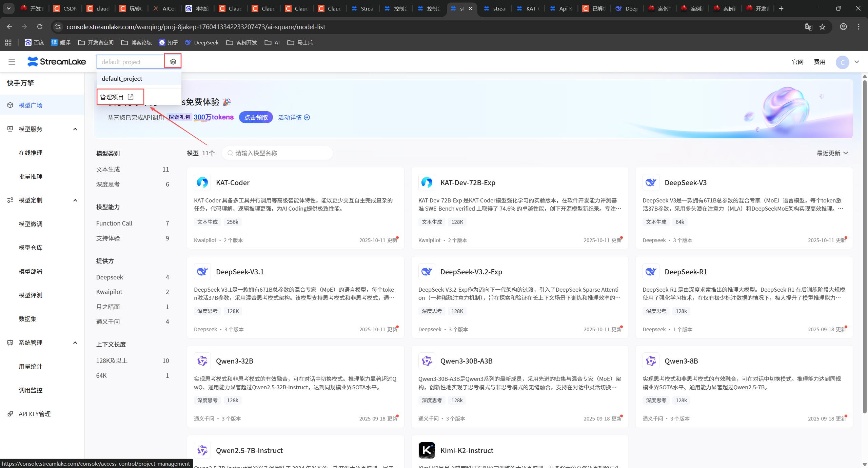The width and height of the screenshot is (868, 468).
Task: Click the model name search input field
Action: click(277, 153)
